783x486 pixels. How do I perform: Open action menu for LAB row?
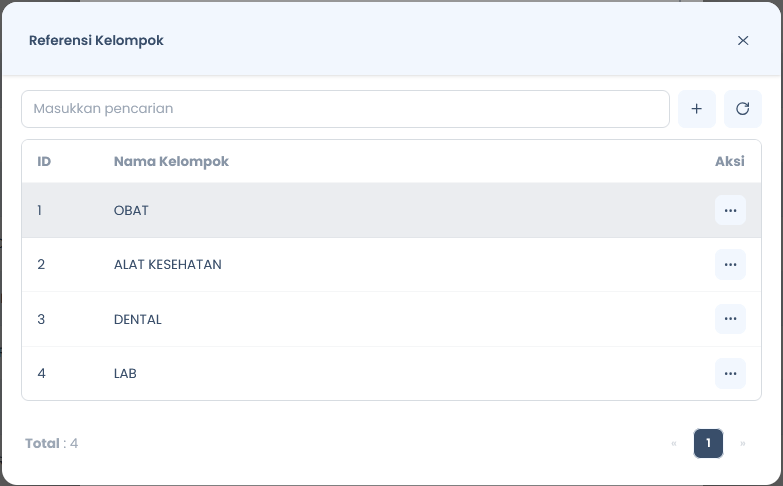point(730,373)
